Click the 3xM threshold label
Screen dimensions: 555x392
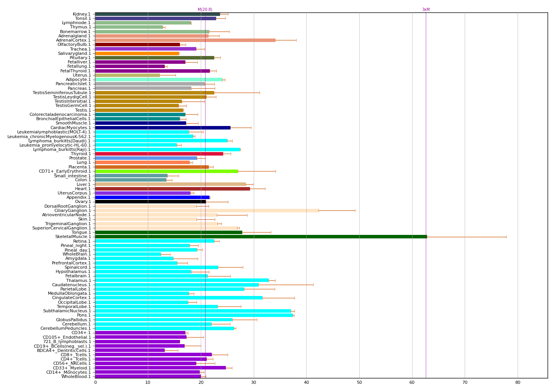(x=426, y=10)
